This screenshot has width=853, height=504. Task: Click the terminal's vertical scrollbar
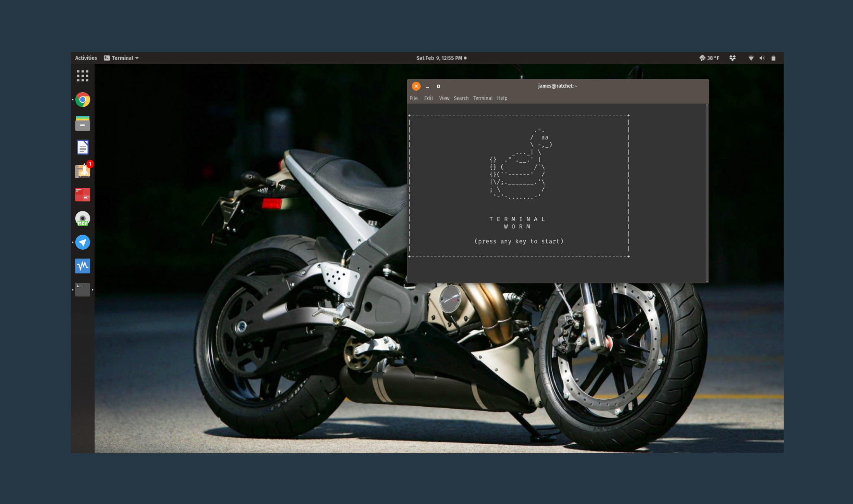(707, 193)
